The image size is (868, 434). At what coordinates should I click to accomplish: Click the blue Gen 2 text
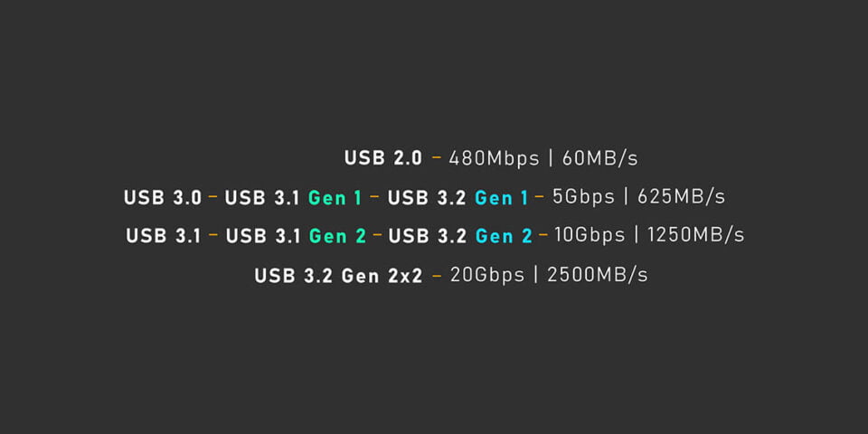click(x=504, y=236)
